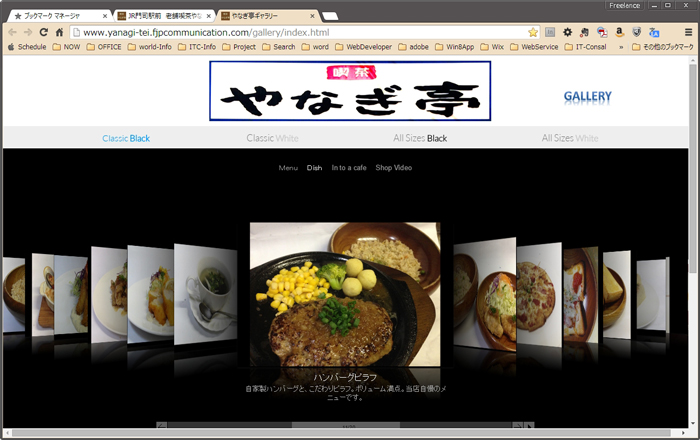The width and height of the screenshot is (700, 440).
Task: Open the Wix bookmark folder
Action: click(x=492, y=47)
